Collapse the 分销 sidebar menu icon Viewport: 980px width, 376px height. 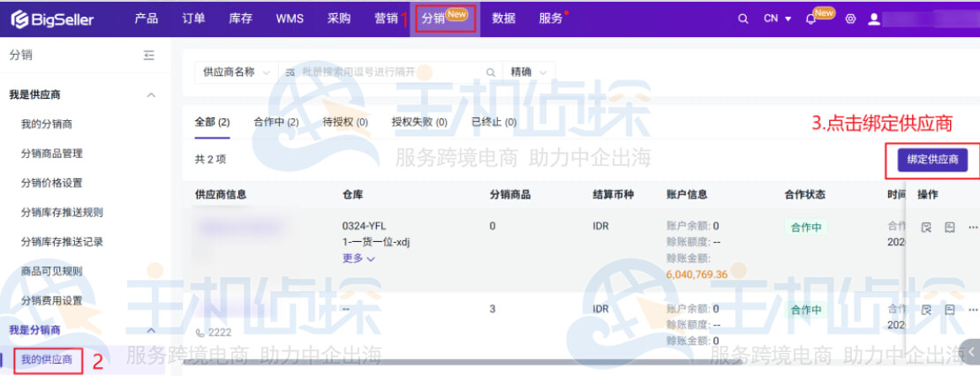[x=148, y=56]
